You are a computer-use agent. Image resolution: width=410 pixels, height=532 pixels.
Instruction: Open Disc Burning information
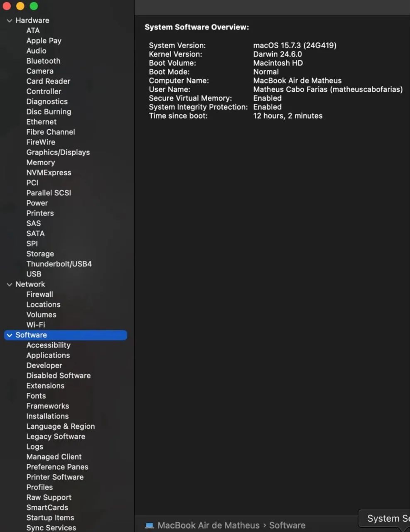pyautogui.click(x=49, y=112)
